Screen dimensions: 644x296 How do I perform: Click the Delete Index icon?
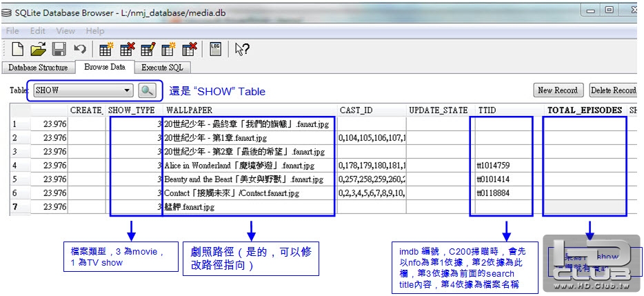(x=190, y=50)
